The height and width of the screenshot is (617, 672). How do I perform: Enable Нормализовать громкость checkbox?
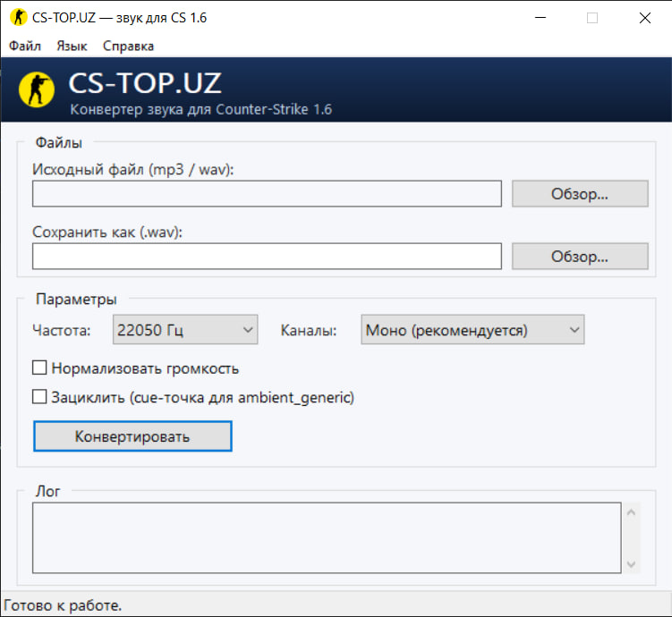point(39,368)
